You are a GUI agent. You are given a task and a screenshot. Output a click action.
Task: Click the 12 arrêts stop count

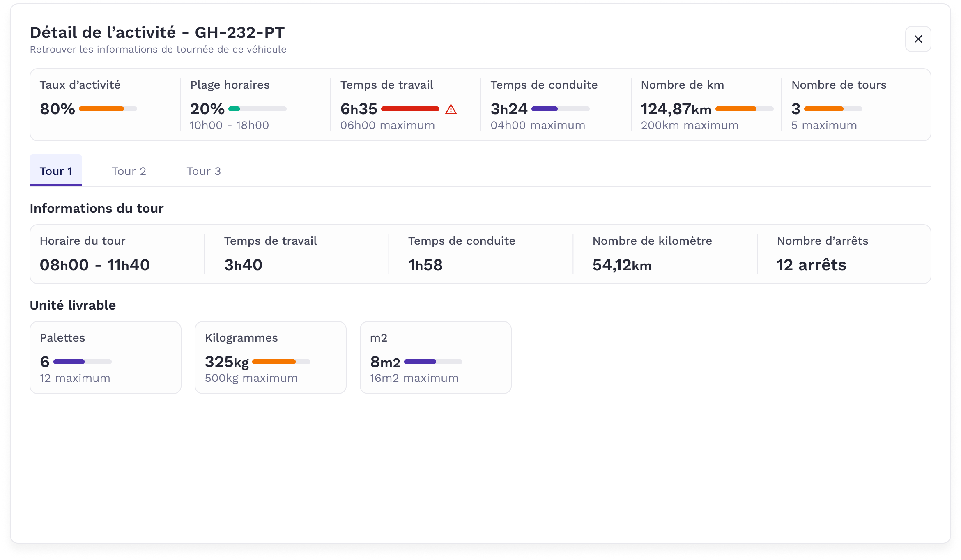tap(811, 265)
